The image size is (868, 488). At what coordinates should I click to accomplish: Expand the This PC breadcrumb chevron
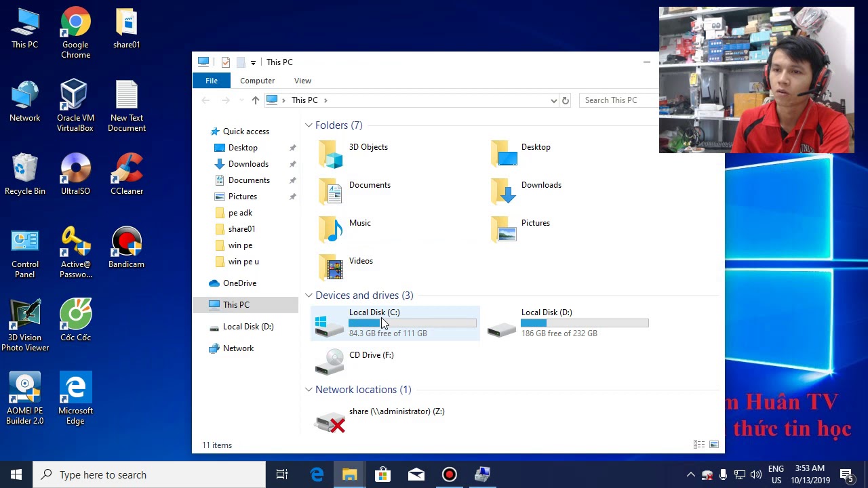325,100
